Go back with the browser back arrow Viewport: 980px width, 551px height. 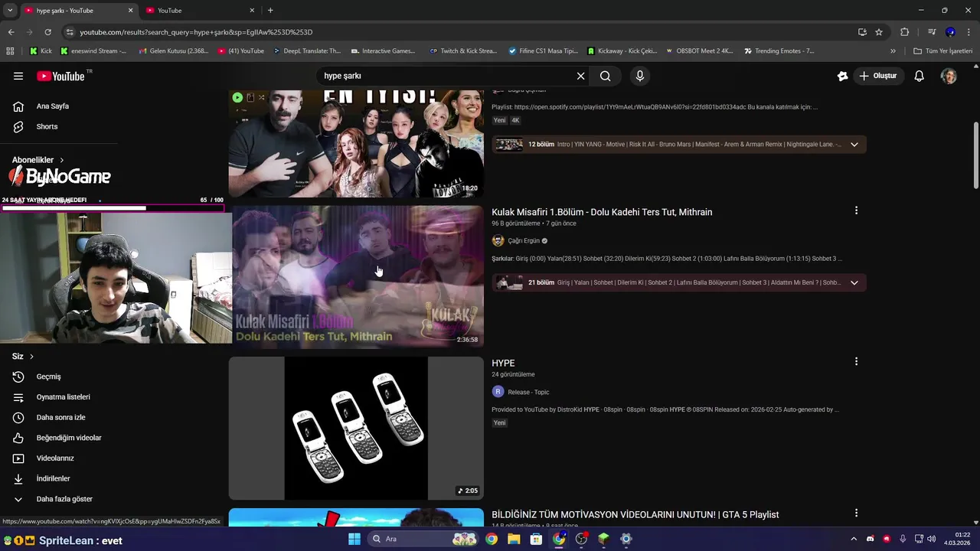coord(11,32)
